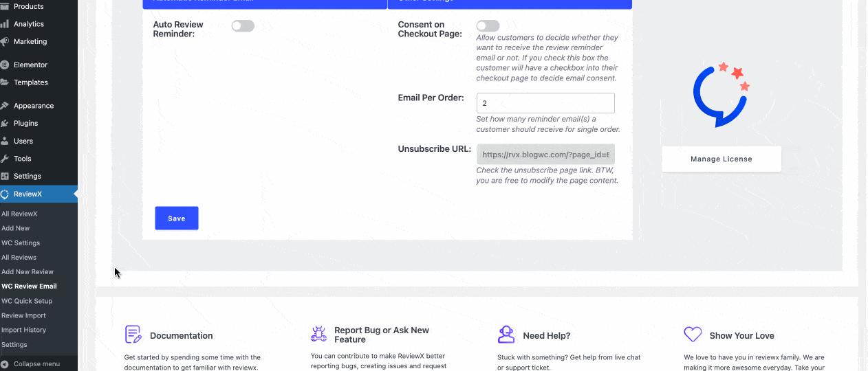This screenshot has width=868, height=371.
Task: Click the Email Per Order input field
Action: 545,103
